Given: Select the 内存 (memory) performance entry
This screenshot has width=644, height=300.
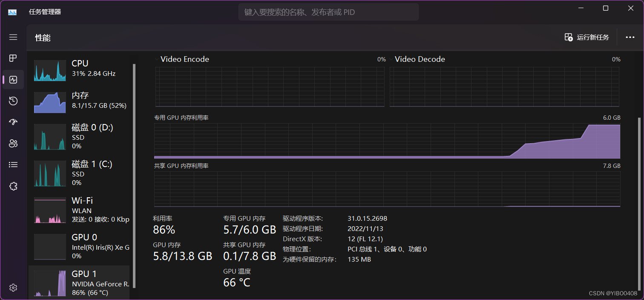Looking at the screenshot, I should [81, 101].
